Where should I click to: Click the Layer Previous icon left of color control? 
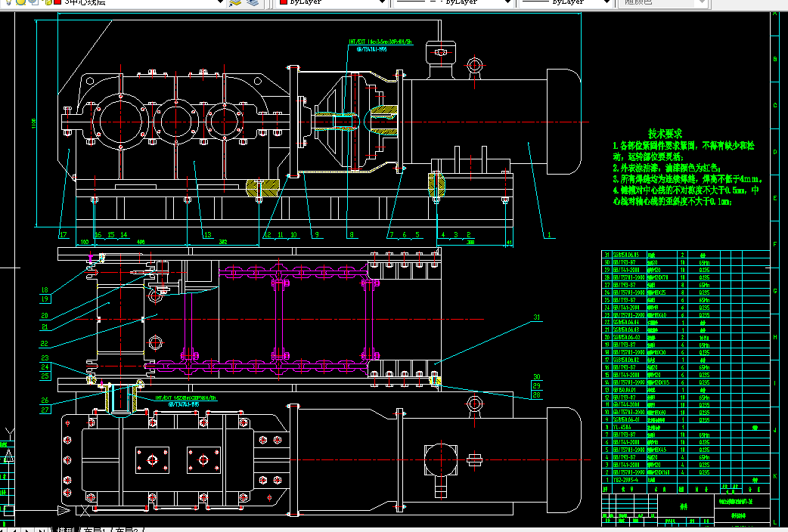point(253,2)
